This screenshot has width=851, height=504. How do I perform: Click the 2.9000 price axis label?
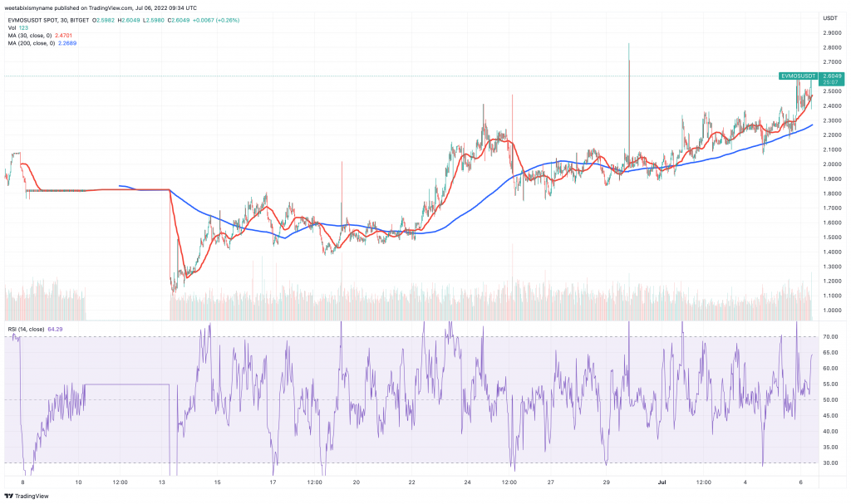[832, 33]
